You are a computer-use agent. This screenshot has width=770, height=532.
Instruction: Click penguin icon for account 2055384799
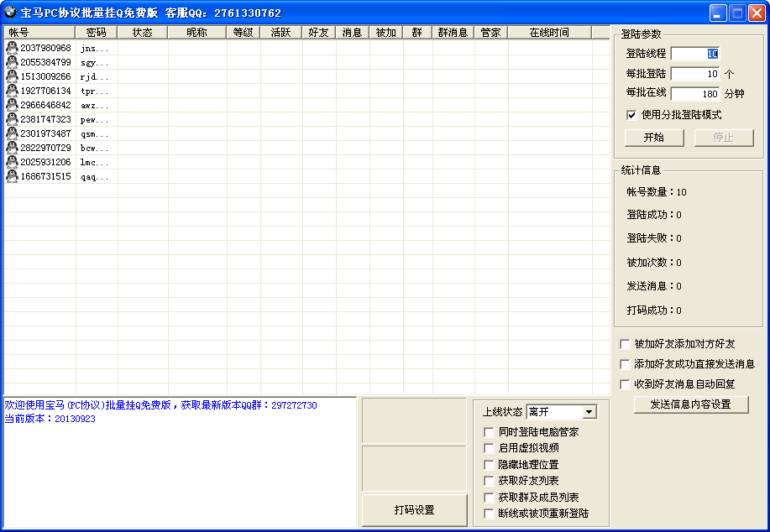coord(12,62)
